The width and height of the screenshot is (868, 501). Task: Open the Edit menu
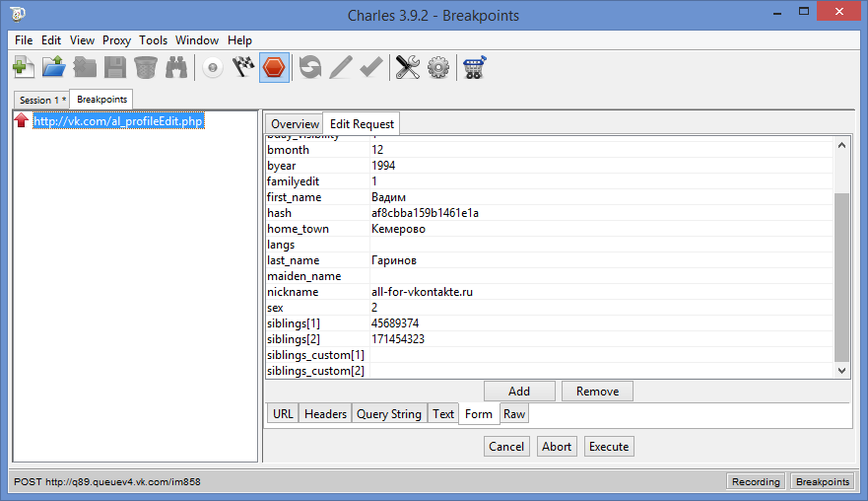[51, 40]
